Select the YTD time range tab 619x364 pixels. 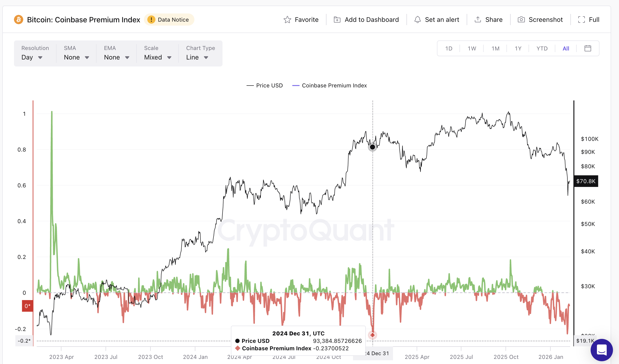point(541,48)
